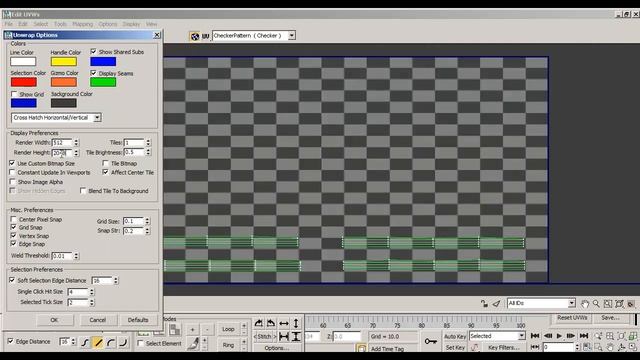
Task: Enable Center Pixel Snap checkbox
Action: [13, 219]
